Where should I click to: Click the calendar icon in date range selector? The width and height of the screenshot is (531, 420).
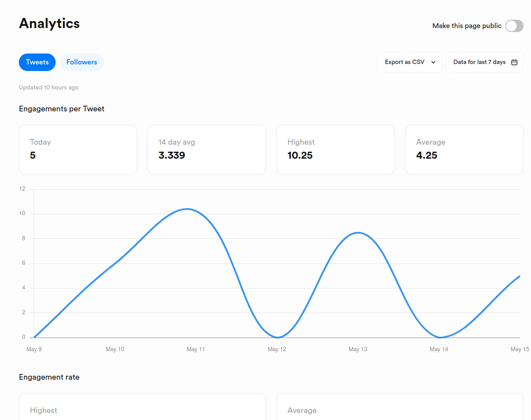point(514,62)
